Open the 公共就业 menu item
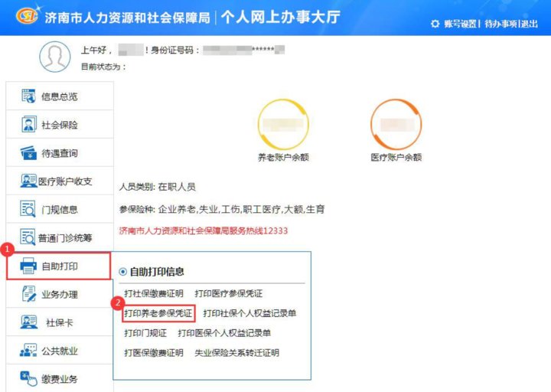Image resolution: width=551 pixels, height=392 pixels. coord(60,351)
